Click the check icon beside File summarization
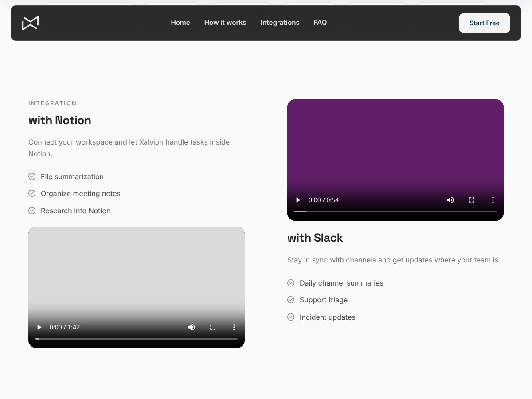This screenshot has height=399, width=532. [32, 176]
